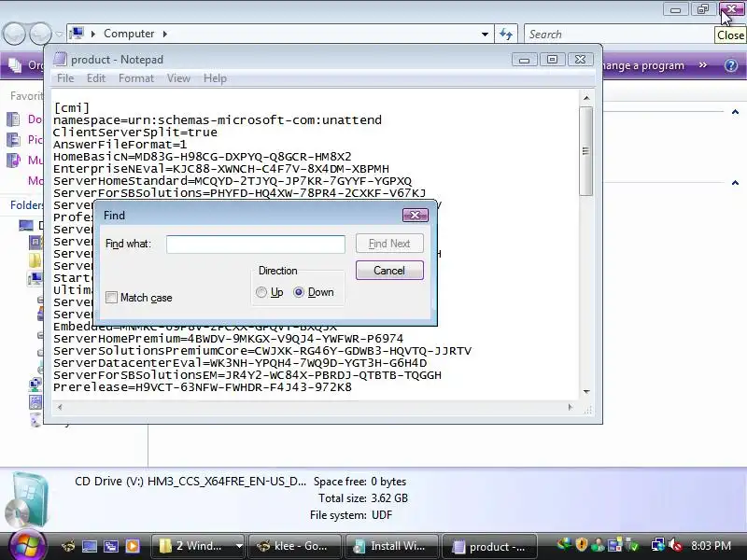
Task: Click the ClientServerSplit=true line
Action: (135, 133)
